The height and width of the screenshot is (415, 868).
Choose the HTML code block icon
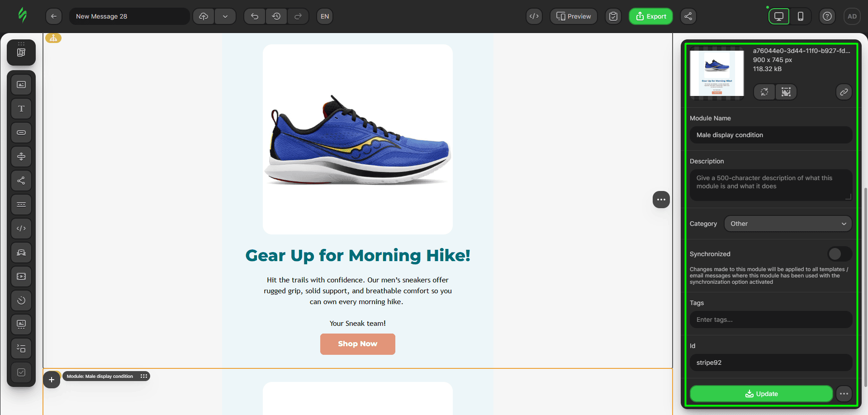pyautogui.click(x=21, y=229)
